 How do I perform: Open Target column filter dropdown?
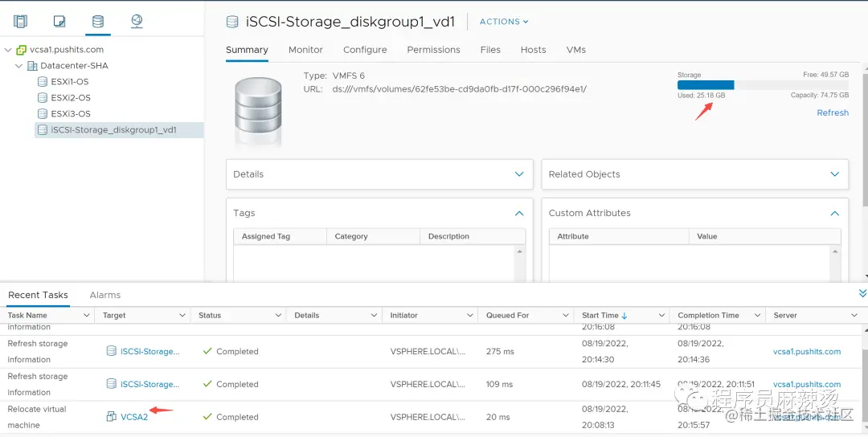[x=182, y=316]
